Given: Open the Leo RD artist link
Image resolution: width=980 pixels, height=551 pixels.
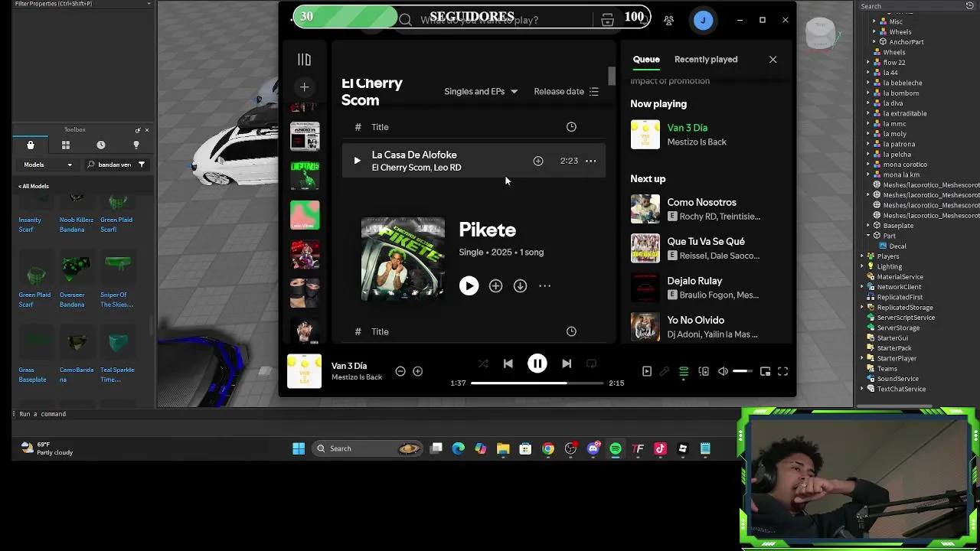Looking at the screenshot, I should coord(448,168).
